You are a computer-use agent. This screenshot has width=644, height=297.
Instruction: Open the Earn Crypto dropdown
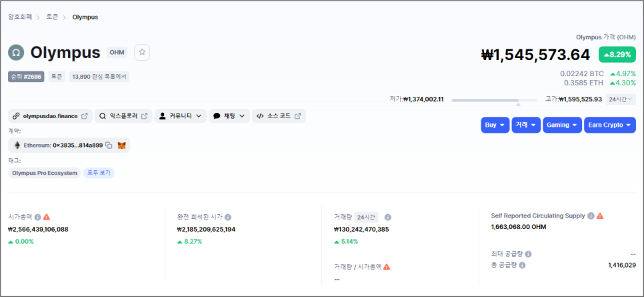pos(610,125)
